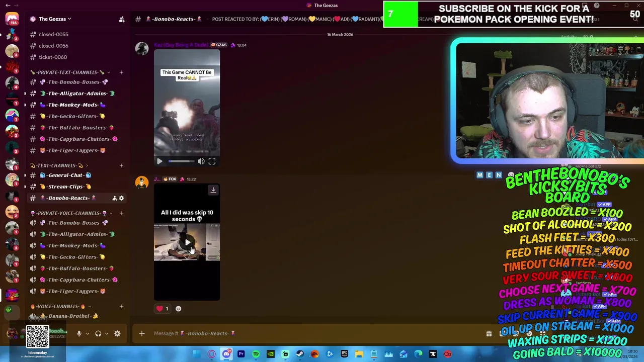Play the first video with play button

(159, 161)
